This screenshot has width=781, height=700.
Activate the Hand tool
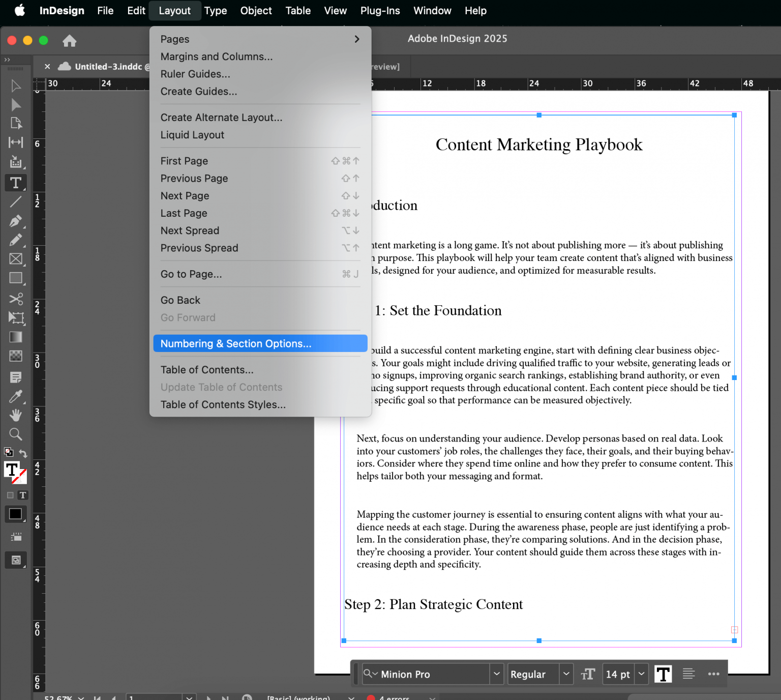coord(16,415)
